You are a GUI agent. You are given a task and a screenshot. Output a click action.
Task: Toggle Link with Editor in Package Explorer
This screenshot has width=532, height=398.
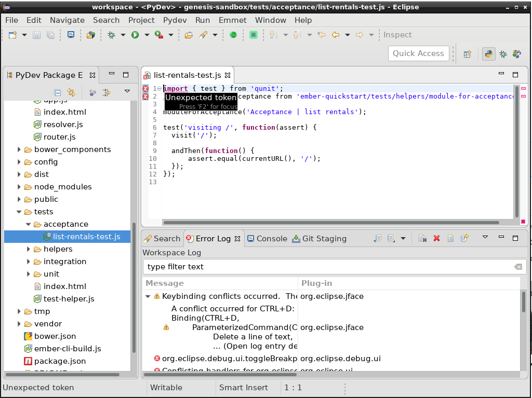(x=71, y=92)
